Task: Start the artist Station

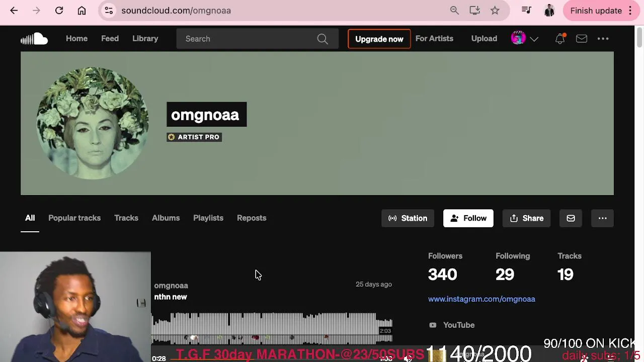Action: click(408, 218)
